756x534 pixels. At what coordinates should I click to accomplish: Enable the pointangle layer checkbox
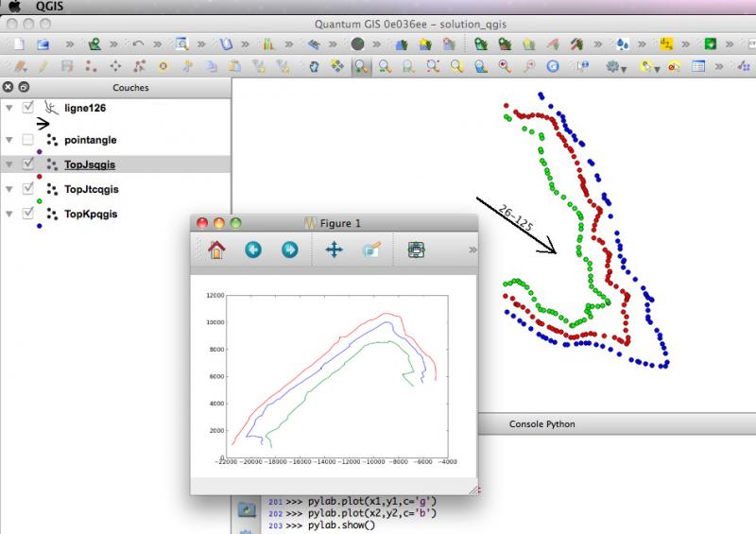[27, 140]
